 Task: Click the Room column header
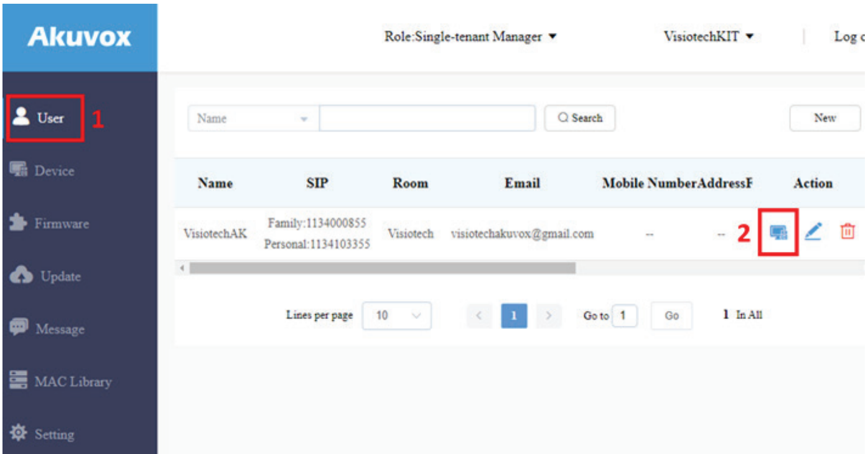410,183
